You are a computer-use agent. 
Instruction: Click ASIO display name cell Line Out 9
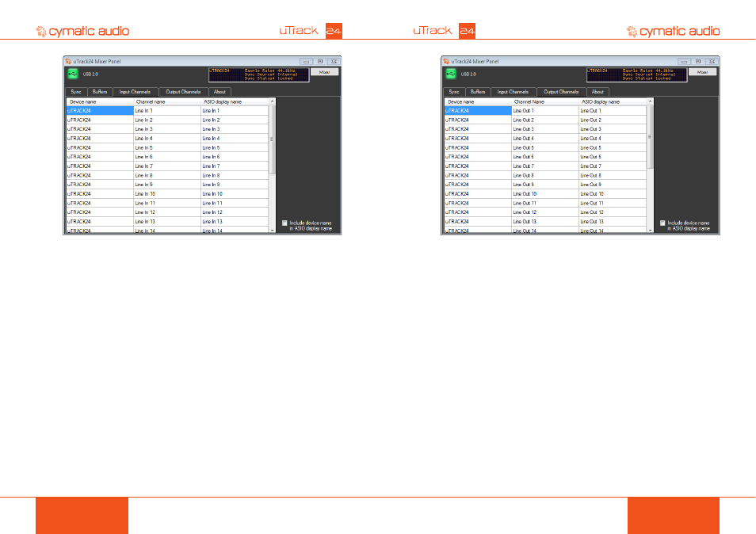(x=613, y=185)
